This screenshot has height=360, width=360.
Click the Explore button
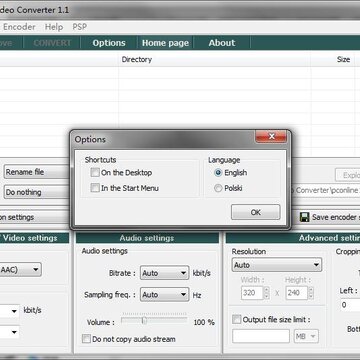point(348,175)
